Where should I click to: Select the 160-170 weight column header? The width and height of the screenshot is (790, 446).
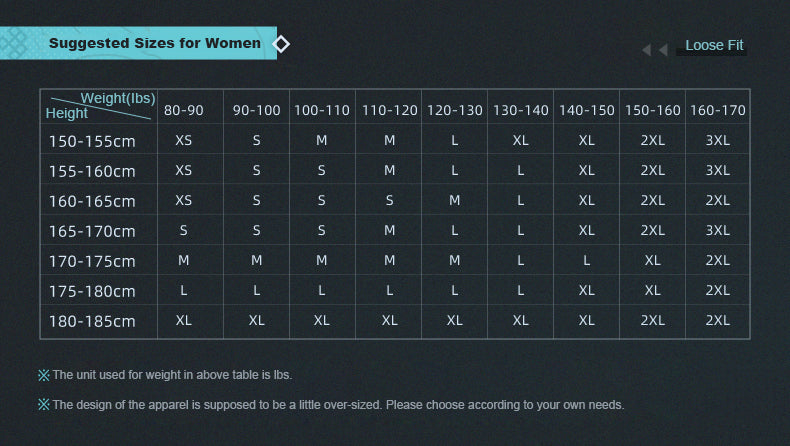(x=717, y=110)
